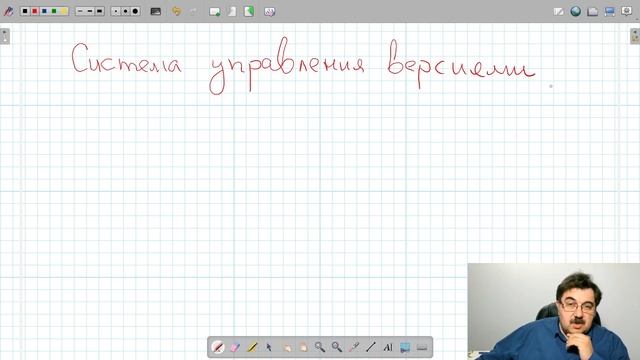
Task: Select the black pen color
Action: pyautogui.click(x=25, y=11)
